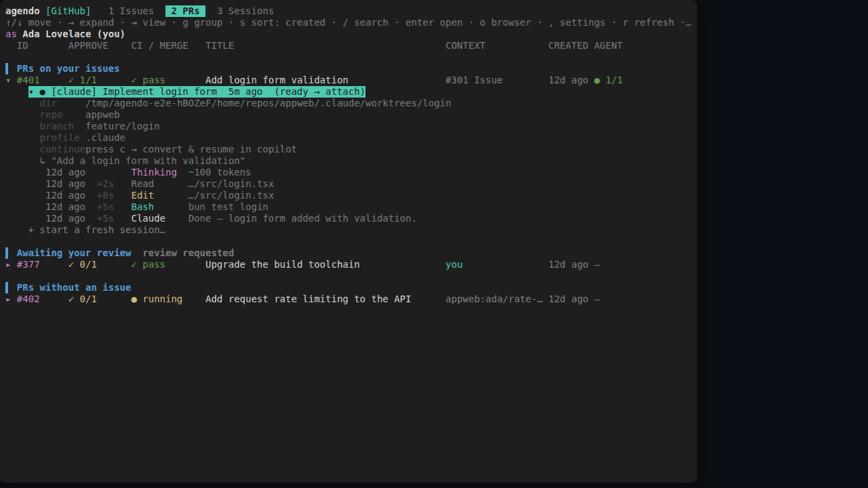The height and width of the screenshot is (488, 868).
Task: Click the CREATED column header
Action: point(568,45)
